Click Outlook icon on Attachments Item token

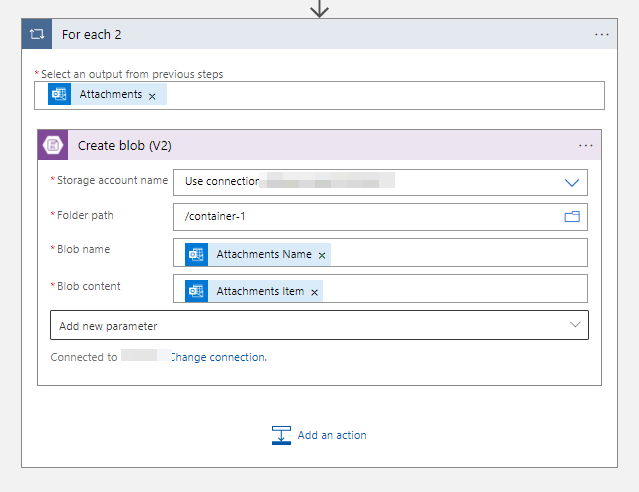(196, 291)
